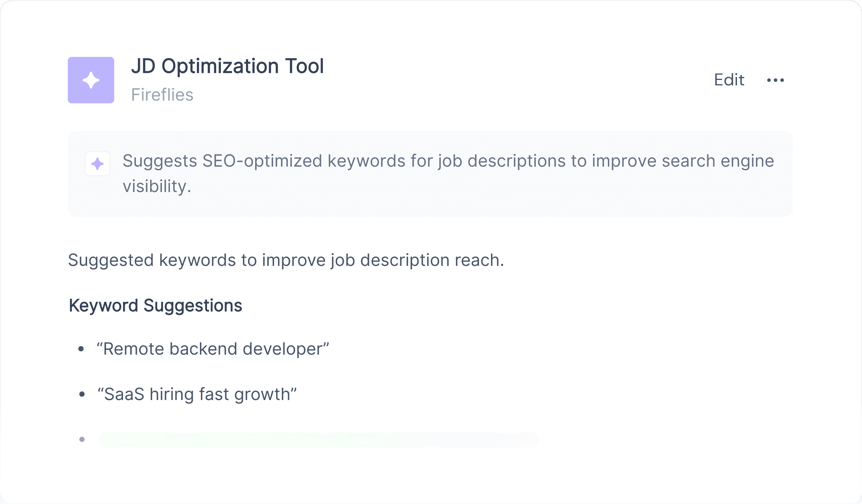Click the Keyword Suggestions heading
The height and width of the screenshot is (504, 862).
pos(155,305)
